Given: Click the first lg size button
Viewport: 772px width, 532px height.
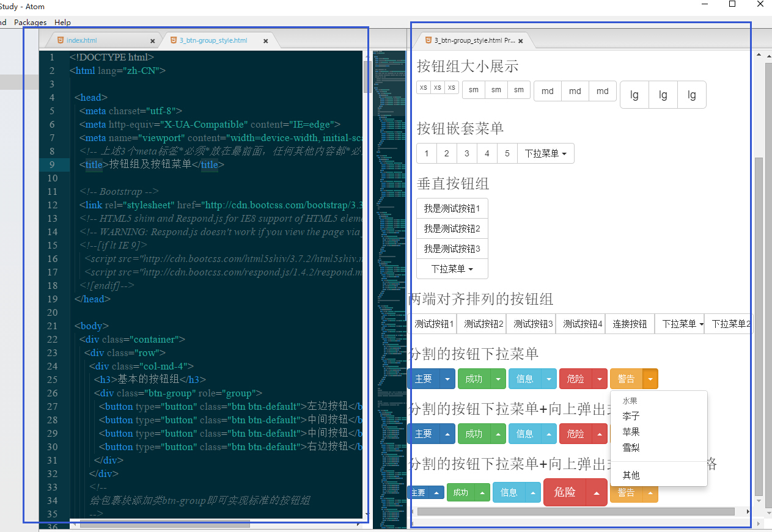Looking at the screenshot, I should (x=634, y=95).
